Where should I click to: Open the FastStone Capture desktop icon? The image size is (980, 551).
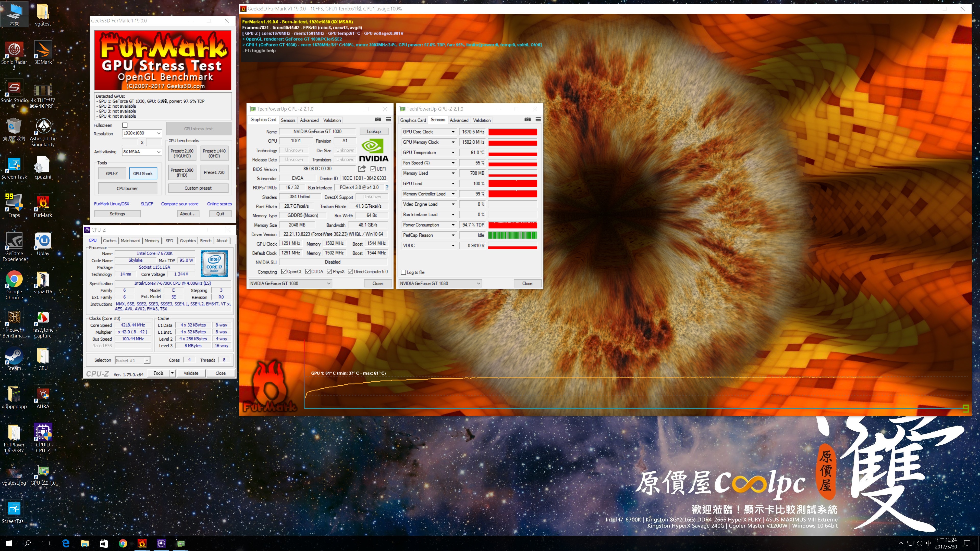[x=43, y=324]
